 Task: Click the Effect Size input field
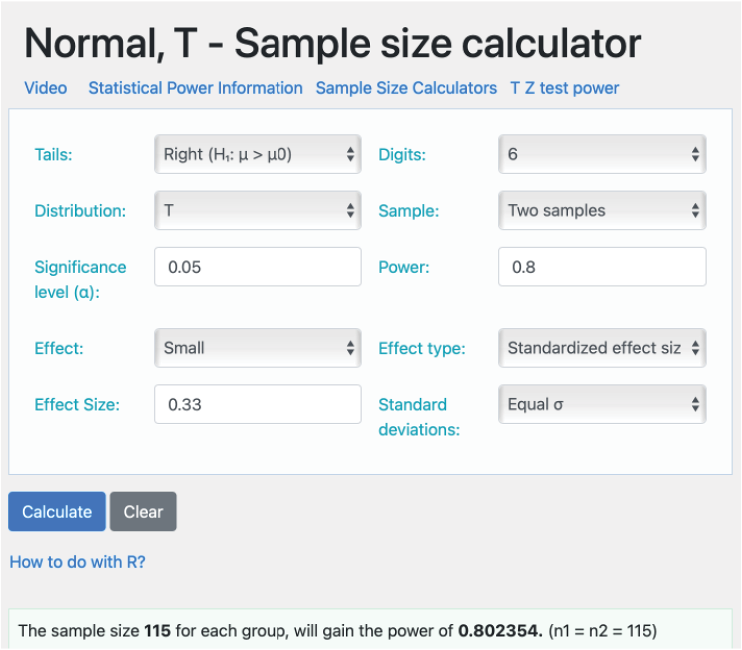(x=257, y=405)
